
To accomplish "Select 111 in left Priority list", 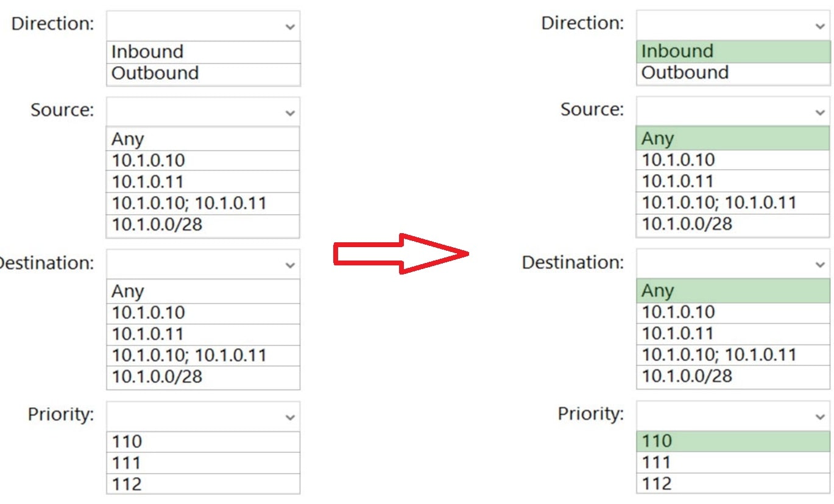I will tap(203, 463).
